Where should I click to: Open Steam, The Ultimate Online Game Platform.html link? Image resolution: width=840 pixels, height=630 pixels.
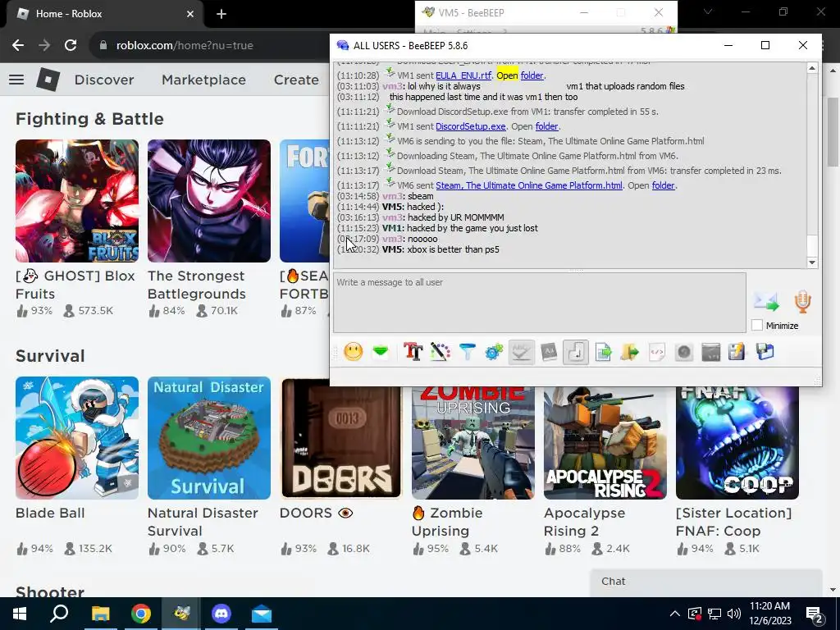pyautogui.click(x=529, y=185)
